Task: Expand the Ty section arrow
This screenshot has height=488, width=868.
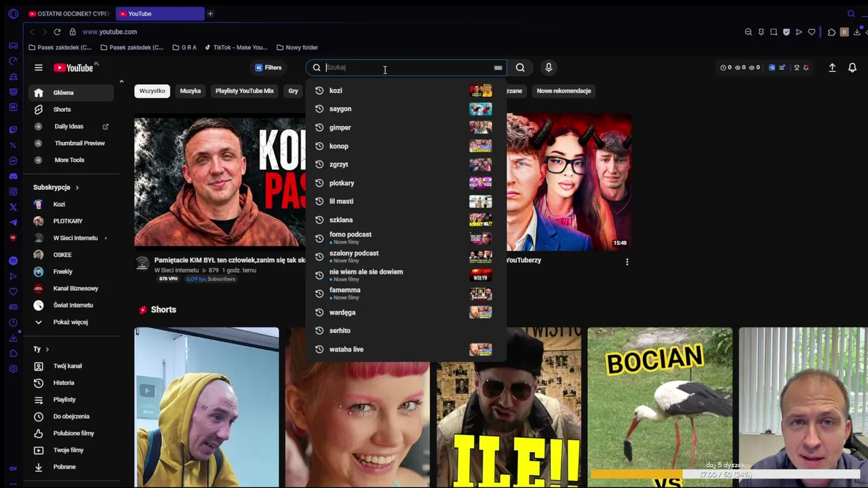Action: [47, 350]
